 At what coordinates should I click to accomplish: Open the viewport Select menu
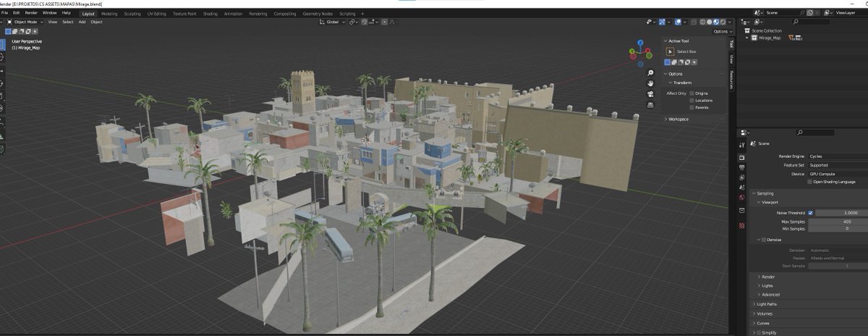coord(67,22)
